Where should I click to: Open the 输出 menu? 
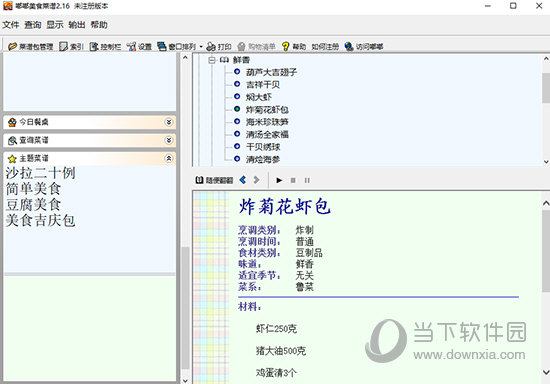77,25
